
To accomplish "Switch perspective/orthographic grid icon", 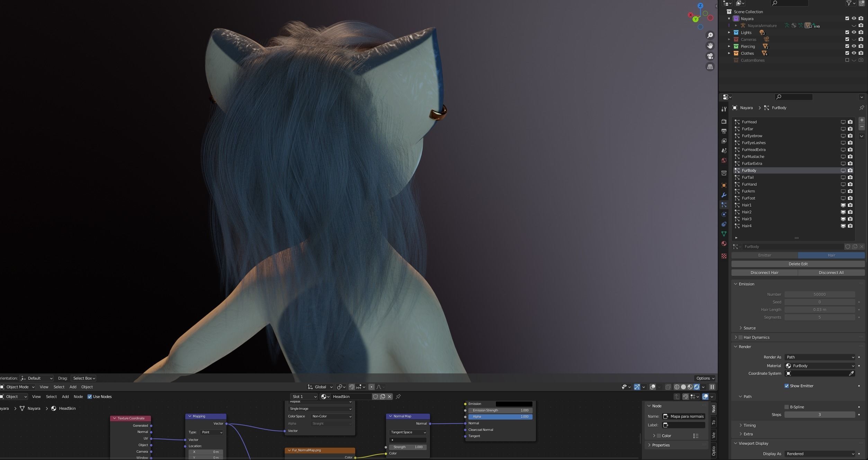I will click(710, 67).
